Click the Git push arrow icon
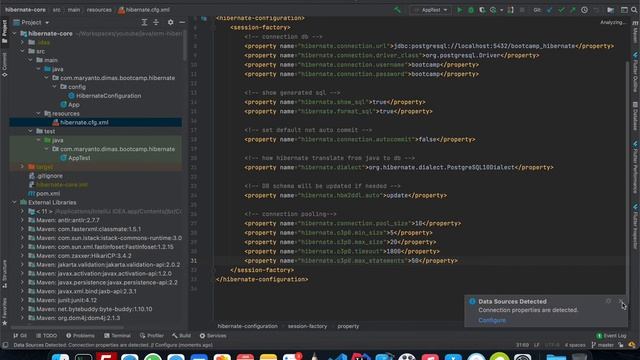Viewport: 640px width, 360px height. coord(573,10)
